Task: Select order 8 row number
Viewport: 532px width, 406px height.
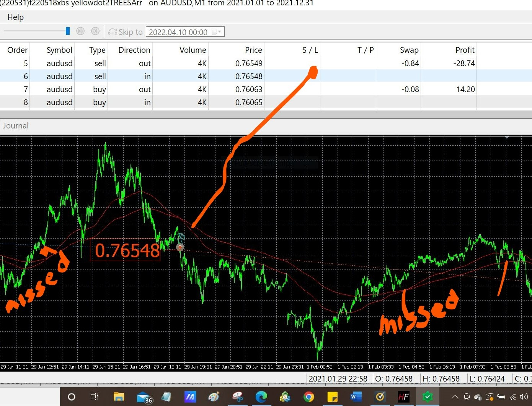Action: [26, 102]
